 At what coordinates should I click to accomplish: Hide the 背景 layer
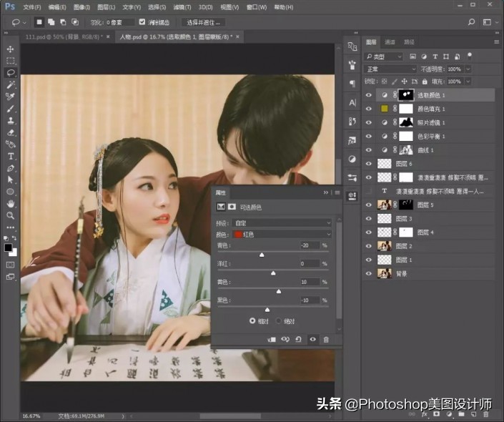pos(369,274)
